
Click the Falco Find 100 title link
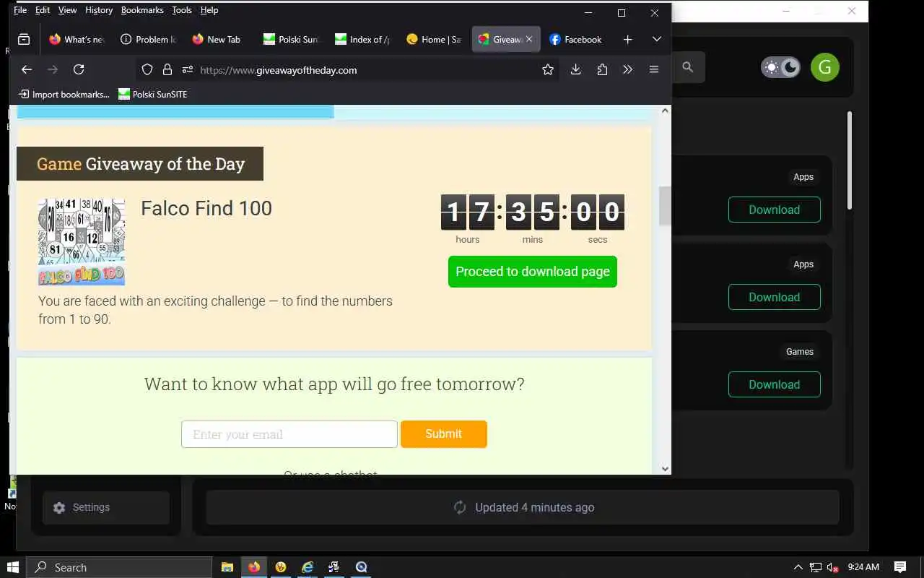pyautogui.click(x=206, y=208)
